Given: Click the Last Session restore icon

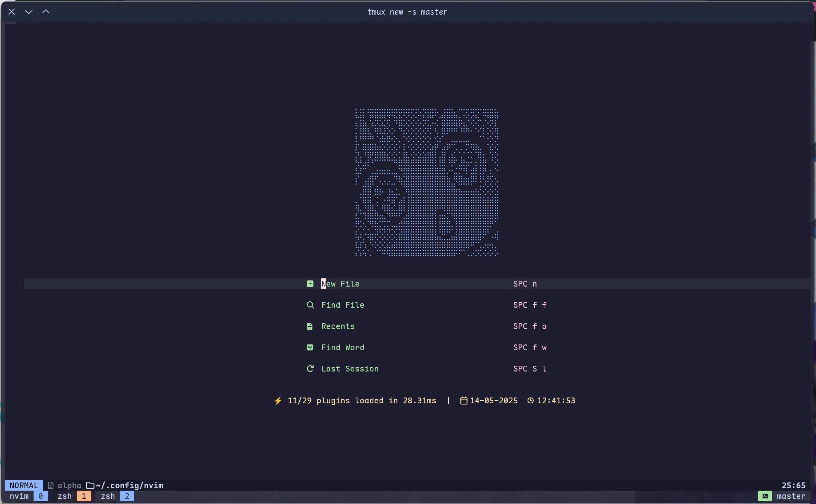Looking at the screenshot, I should pos(310,369).
